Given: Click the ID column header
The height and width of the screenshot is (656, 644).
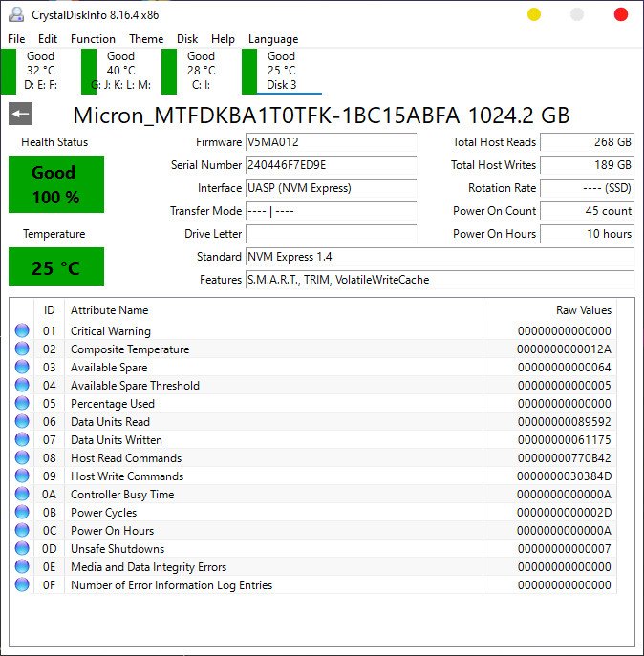Looking at the screenshot, I should (49, 310).
